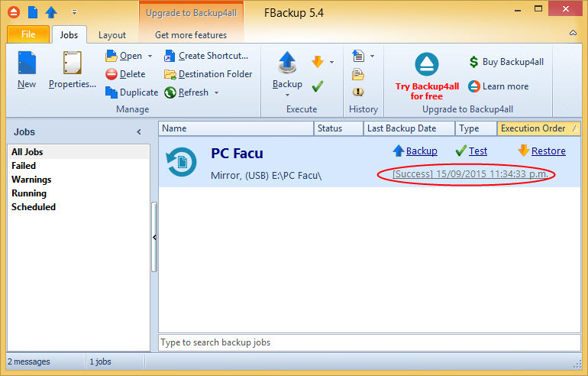Click Try Backup4all for free
Screen dimensions: 588x376
[x=427, y=76]
